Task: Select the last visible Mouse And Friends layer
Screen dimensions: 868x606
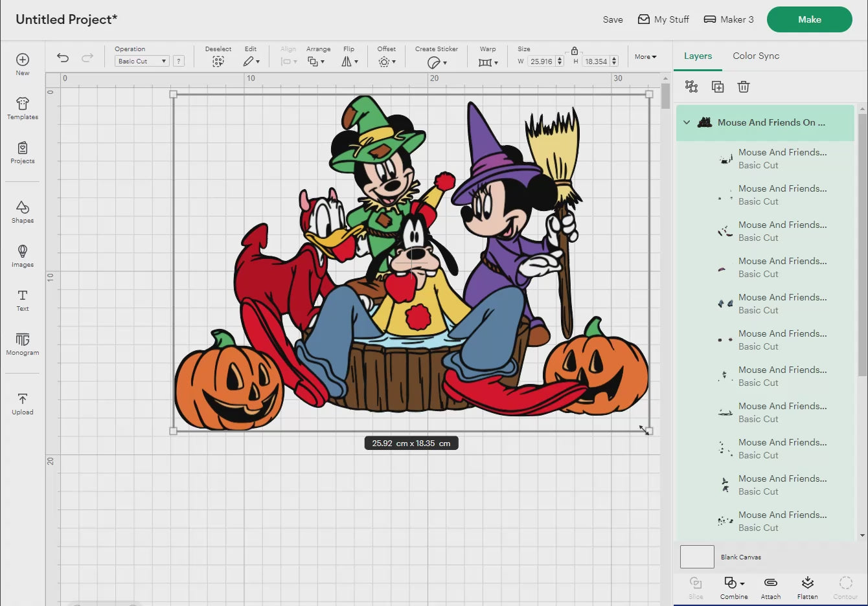Action: click(x=765, y=521)
